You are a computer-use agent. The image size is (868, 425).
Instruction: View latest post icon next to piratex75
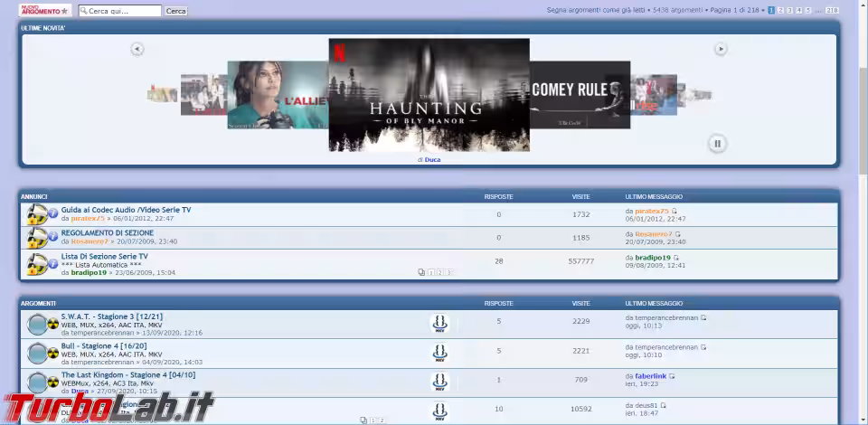pyautogui.click(x=675, y=212)
